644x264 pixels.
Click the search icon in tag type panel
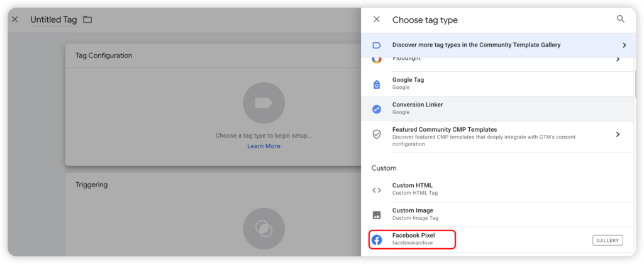coord(621,20)
